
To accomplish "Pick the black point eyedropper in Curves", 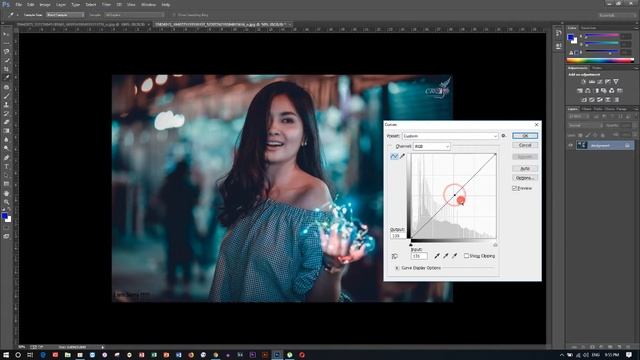I will point(437,256).
